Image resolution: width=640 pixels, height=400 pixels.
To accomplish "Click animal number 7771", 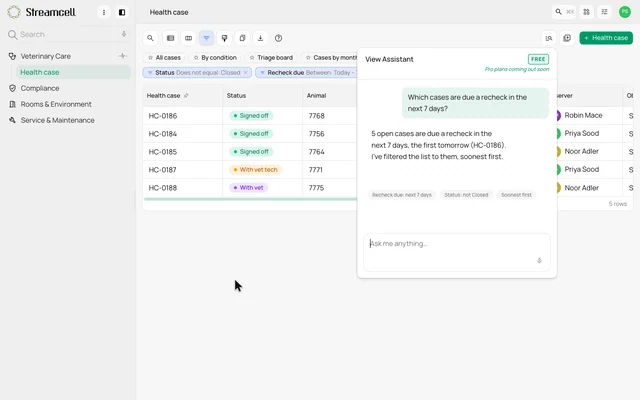I will [316, 170].
